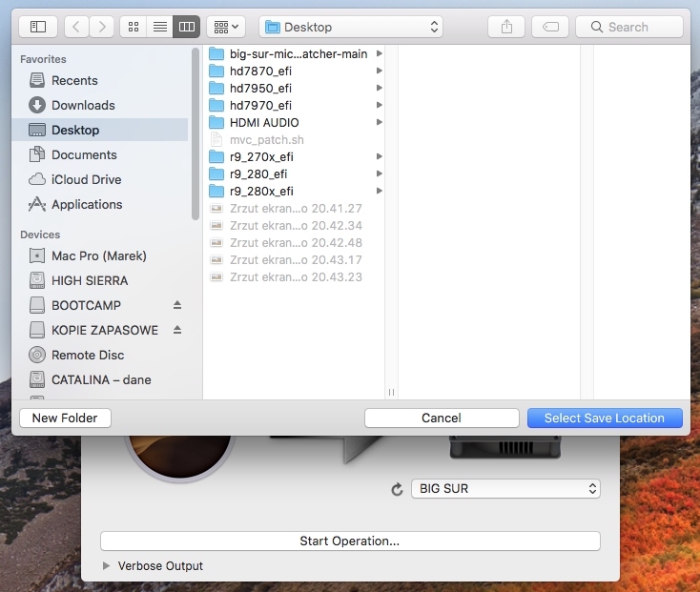This screenshot has height=592, width=700.
Task: Open Recents in the sidebar
Action: (x=100, y=80)
